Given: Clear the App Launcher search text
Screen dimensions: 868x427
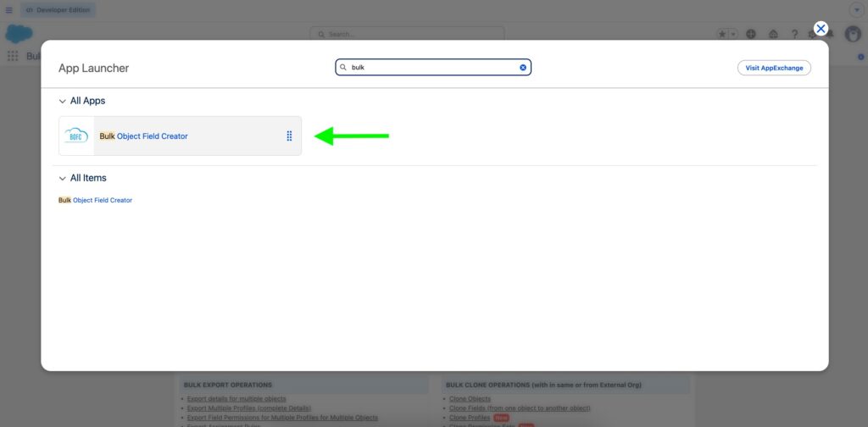Looking at the screenshot, I should click(522, 68).
